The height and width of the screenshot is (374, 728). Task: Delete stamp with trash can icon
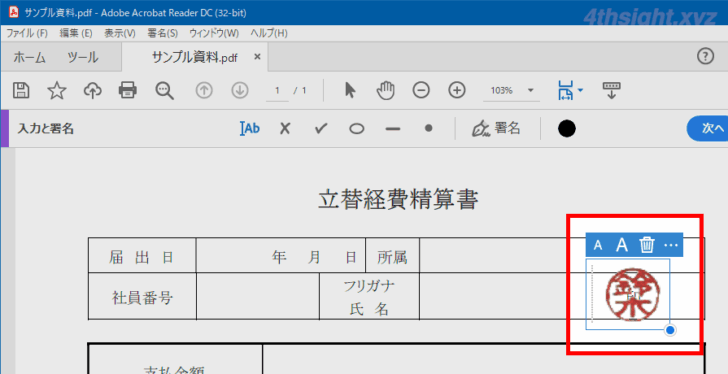click(647, 245)
